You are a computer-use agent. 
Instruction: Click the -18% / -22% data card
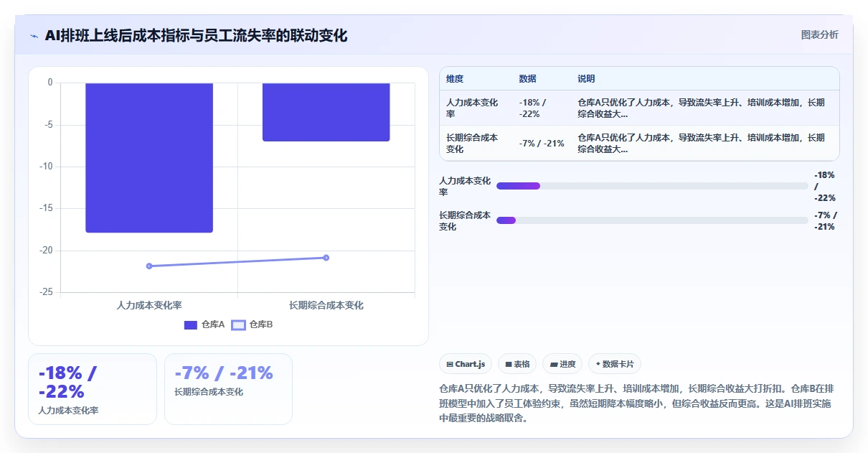[93, 389]
